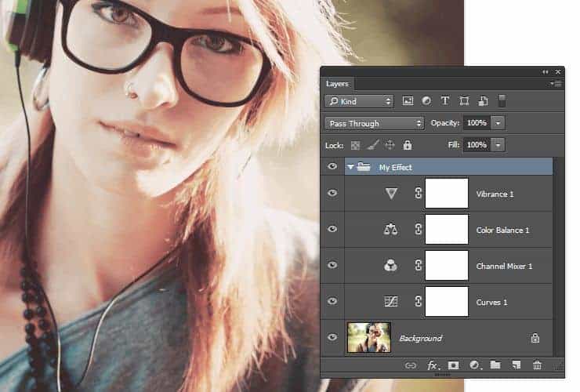Image resolution: width=580 pixels, height=392 pixels.
Task: Open the fx layer style menu
Action: [433, 365]
